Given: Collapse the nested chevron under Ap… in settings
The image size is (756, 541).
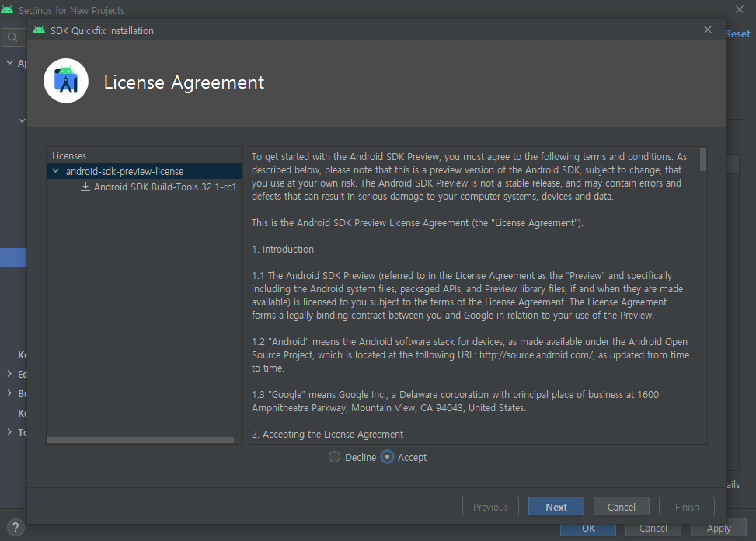Looking at the screenshot, I should (22, 120).
